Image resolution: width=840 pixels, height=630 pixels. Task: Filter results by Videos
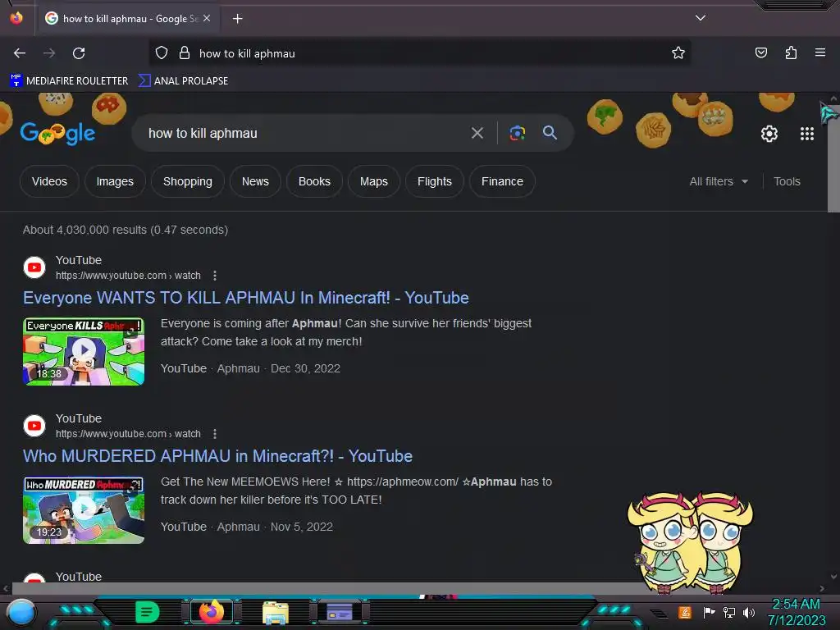[49, 181]
